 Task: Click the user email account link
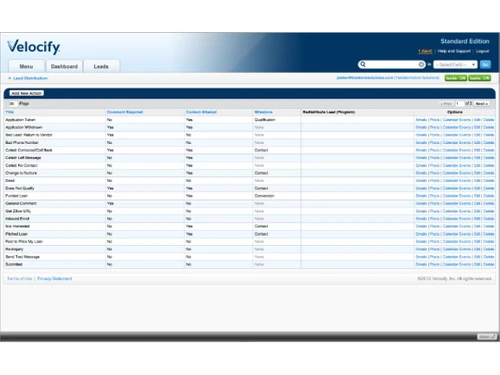coord(365,78)
